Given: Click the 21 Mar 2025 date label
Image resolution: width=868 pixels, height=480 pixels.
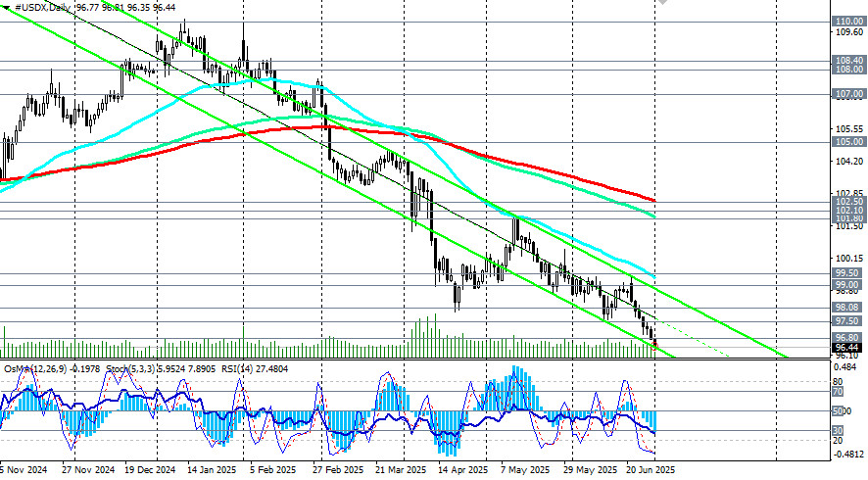Looking at the screenshot, I should 402,470.
